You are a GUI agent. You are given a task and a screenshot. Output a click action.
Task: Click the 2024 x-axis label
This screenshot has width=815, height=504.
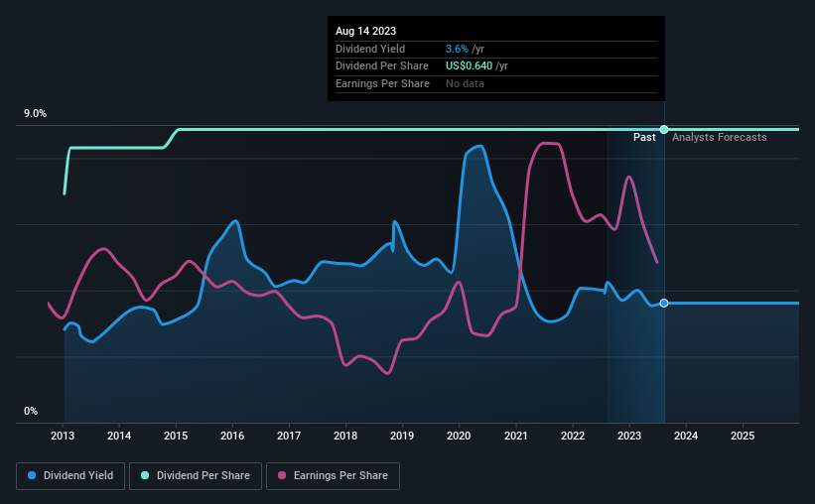686,436
